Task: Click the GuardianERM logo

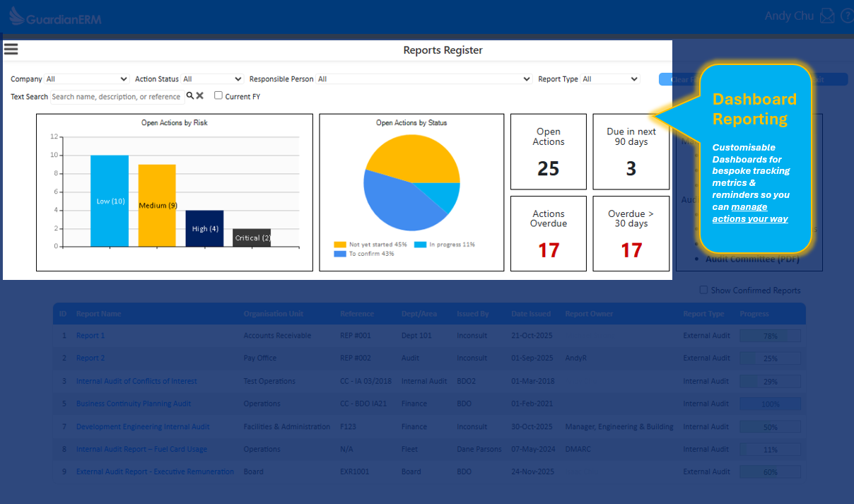Action: [x=55, y=17]
